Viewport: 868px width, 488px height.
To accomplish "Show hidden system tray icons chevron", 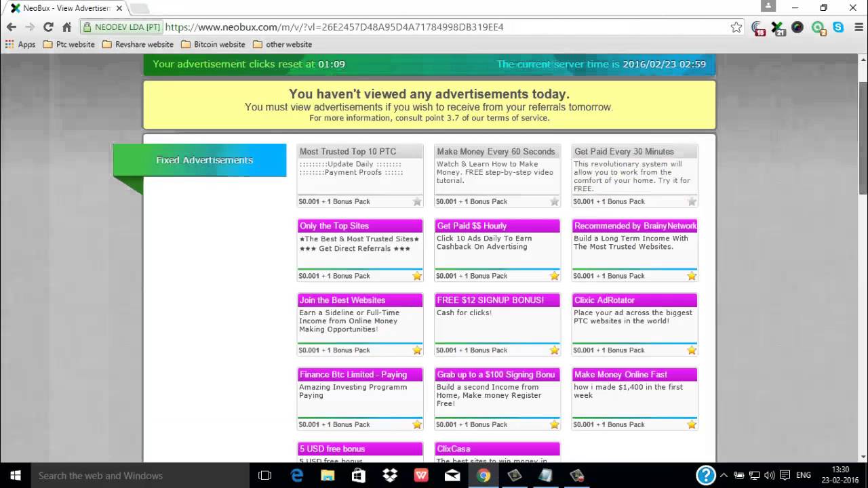I will 724,476.
